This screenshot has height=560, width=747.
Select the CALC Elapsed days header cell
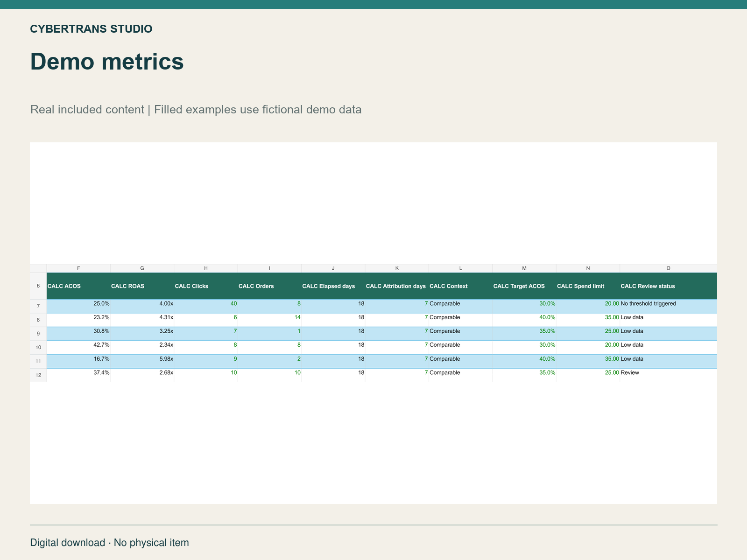click(333, 286)
